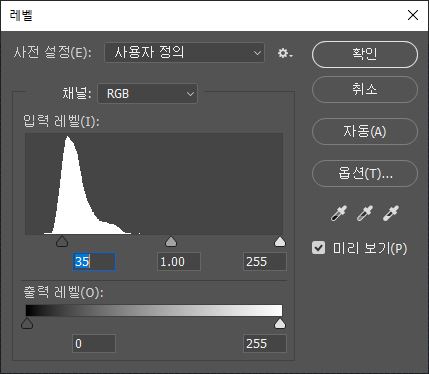Click the output gradient bar
This screenshot has height=374, width=429.
[x=154, y=310]
